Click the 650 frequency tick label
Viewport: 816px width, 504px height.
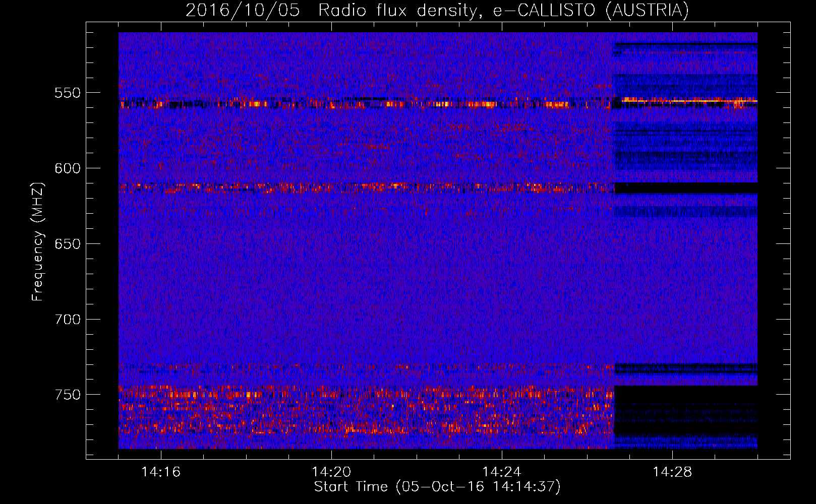pyautogui.click(x=68, y=244)
